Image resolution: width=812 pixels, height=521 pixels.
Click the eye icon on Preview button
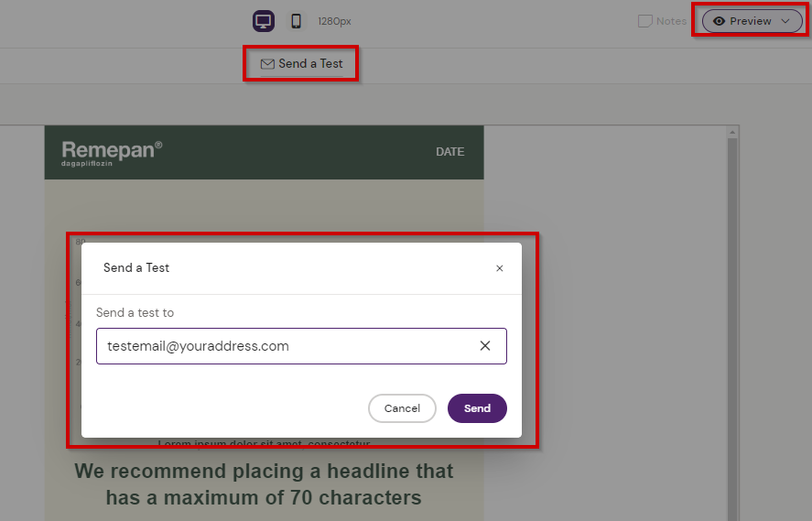(720, 21)
